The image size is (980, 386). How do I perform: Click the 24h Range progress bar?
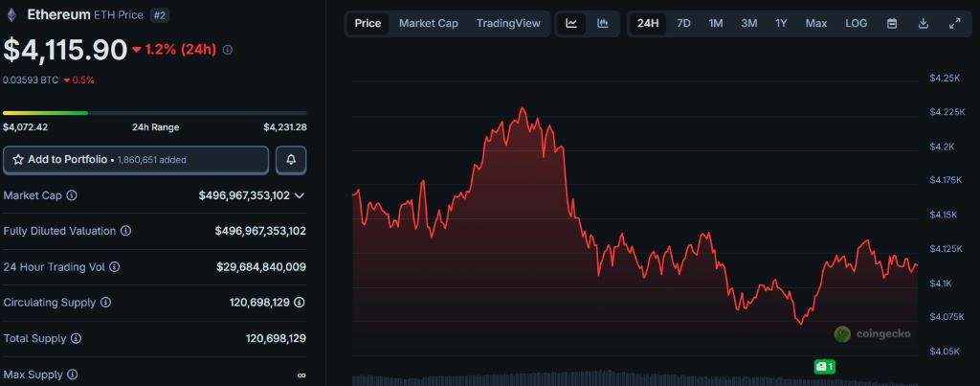tap(154, 113)
